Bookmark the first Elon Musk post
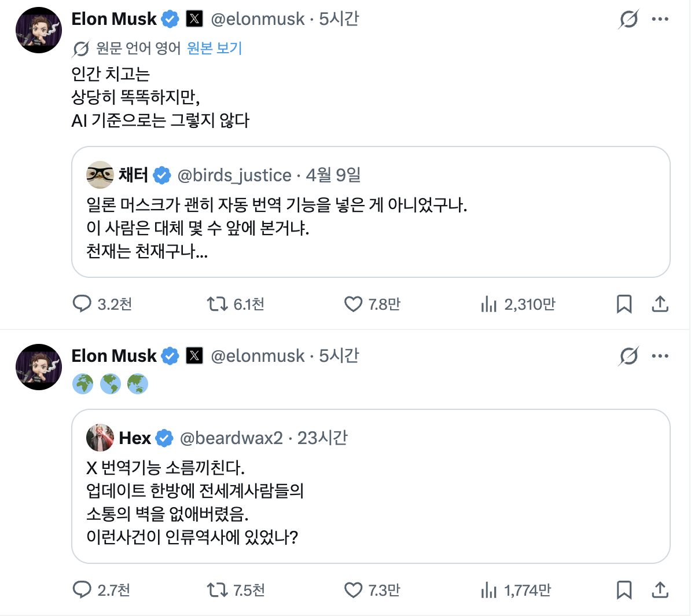This screenshot has height=616, width=691. (624, 304)
